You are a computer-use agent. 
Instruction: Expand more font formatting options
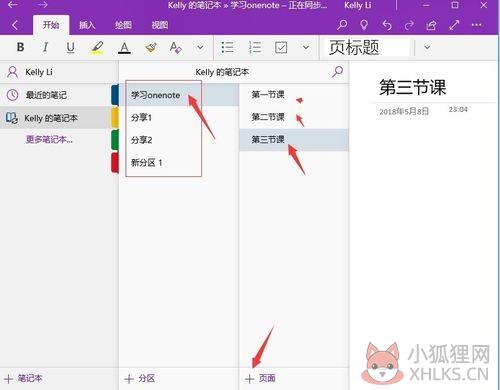coord(200,48)
